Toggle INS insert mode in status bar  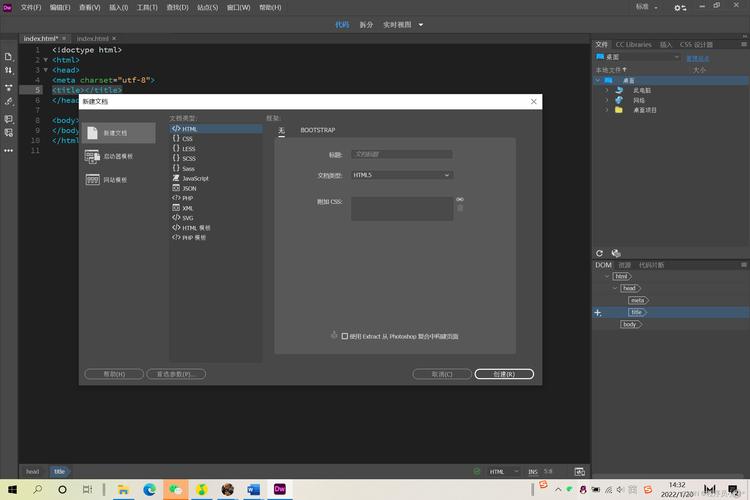point(533,472)
